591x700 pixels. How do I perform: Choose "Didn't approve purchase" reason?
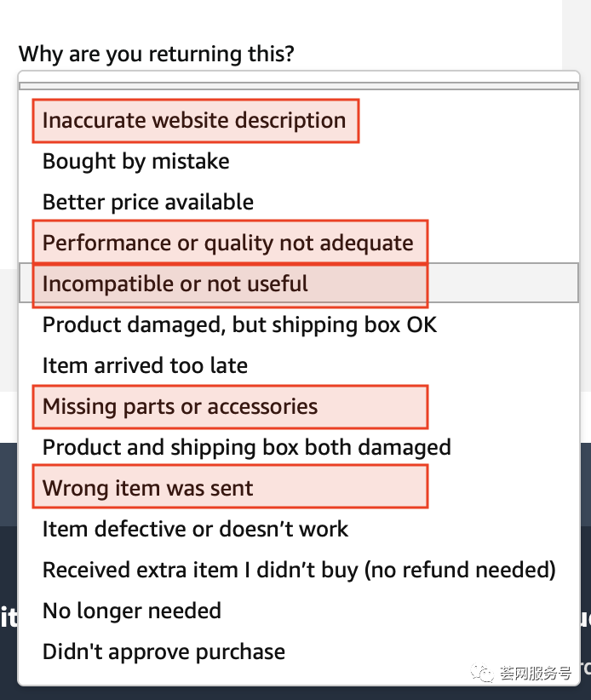[164, 651]
